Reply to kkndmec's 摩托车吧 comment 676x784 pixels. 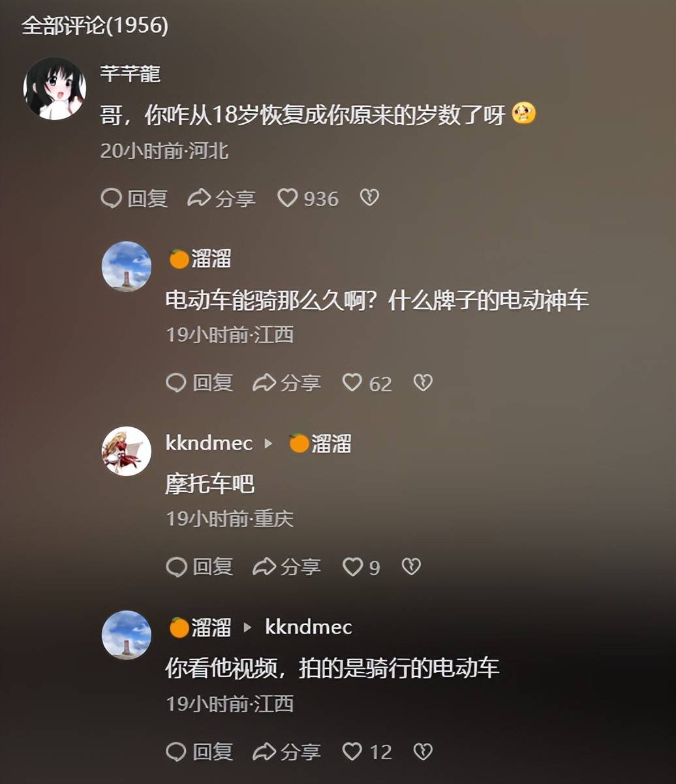(x=200, y=567)
